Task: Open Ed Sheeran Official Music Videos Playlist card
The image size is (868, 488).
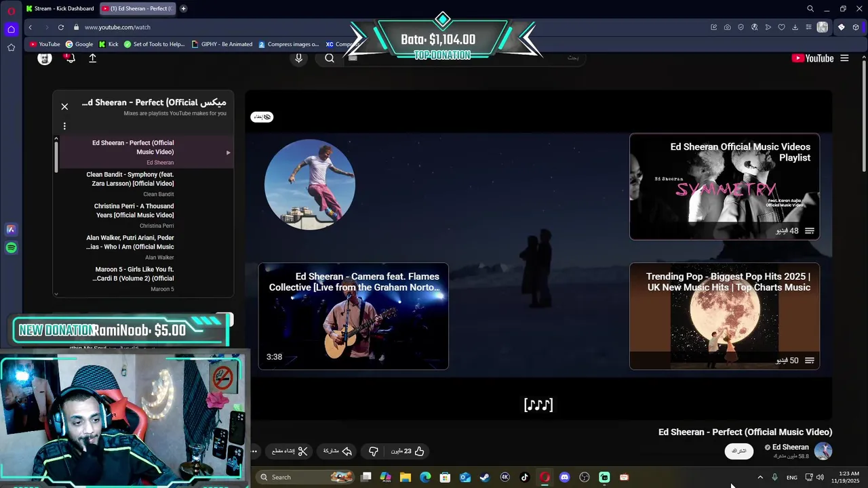Action: 724,186
